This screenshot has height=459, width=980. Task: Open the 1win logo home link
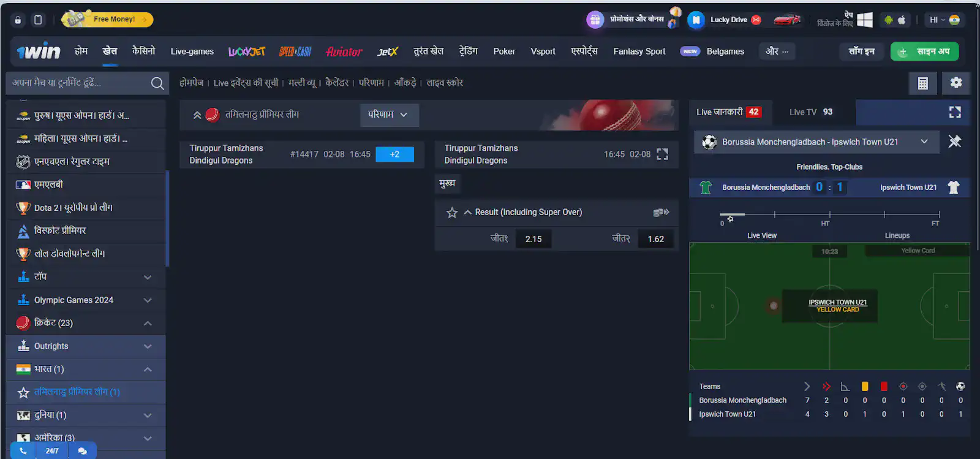pos(39,51)
